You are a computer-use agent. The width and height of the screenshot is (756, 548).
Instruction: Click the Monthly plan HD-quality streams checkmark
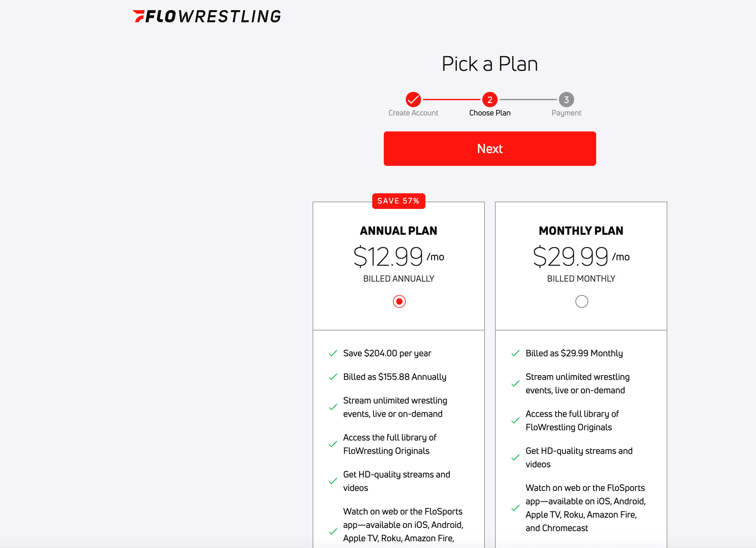click(x=515, y=458)
